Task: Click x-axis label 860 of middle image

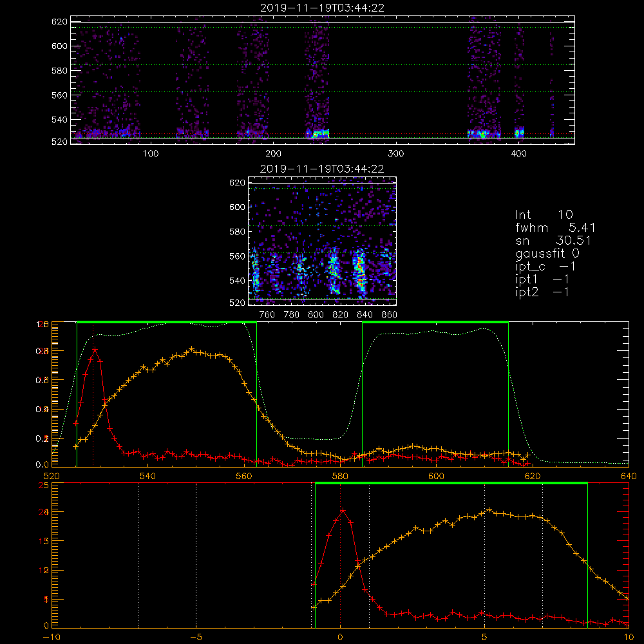Action: pos(390,315)
